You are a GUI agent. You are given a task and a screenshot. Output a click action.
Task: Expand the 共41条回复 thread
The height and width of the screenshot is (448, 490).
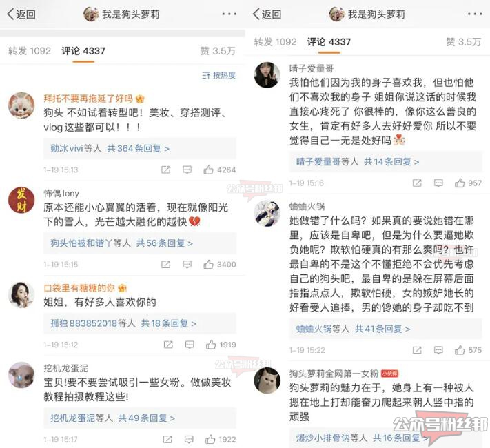click(x=382, y=329)
